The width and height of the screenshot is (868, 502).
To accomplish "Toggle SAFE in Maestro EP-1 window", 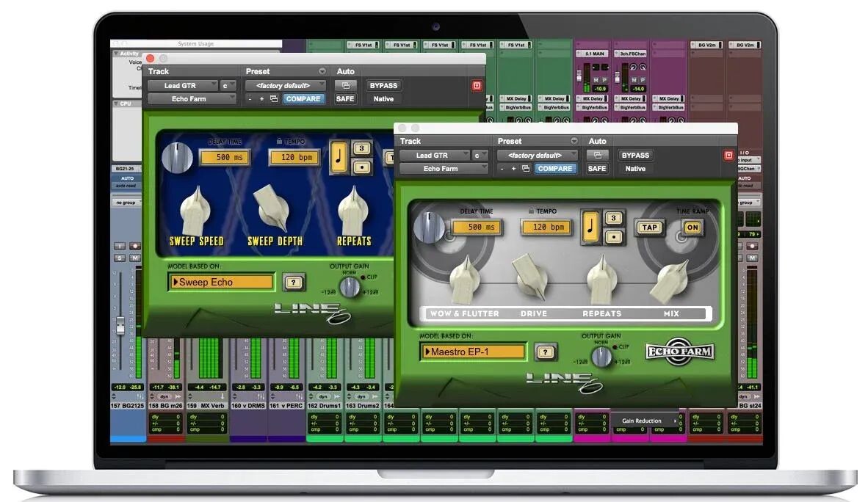I will (x=597, y=169).
